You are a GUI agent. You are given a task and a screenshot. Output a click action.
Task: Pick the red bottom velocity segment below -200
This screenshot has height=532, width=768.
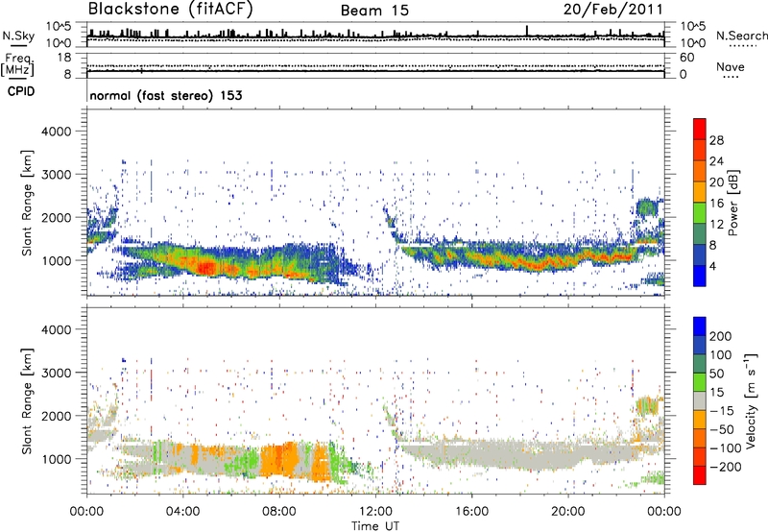point(700,475)
